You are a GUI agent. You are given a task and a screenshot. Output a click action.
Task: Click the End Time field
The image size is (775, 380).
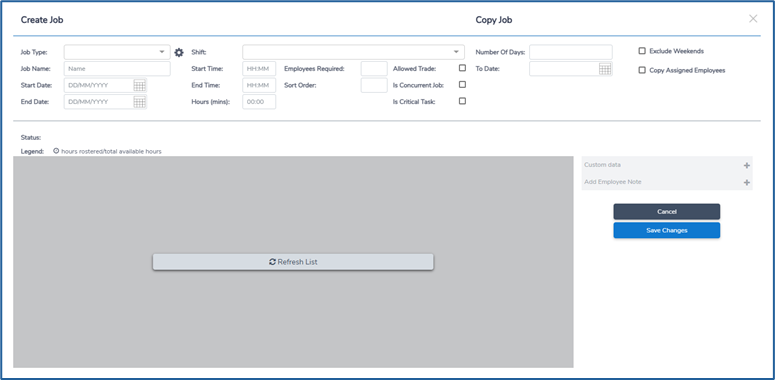259,85
